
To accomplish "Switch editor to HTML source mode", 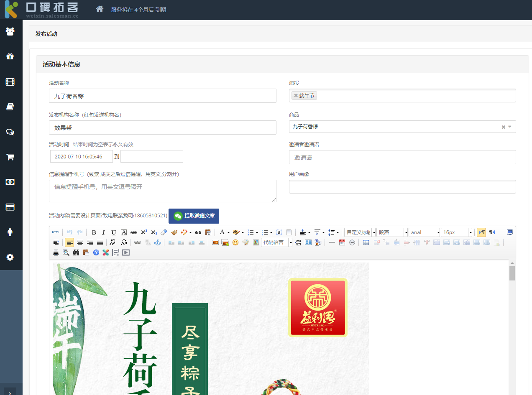I will pyautogui.click(x=56, y=232).
